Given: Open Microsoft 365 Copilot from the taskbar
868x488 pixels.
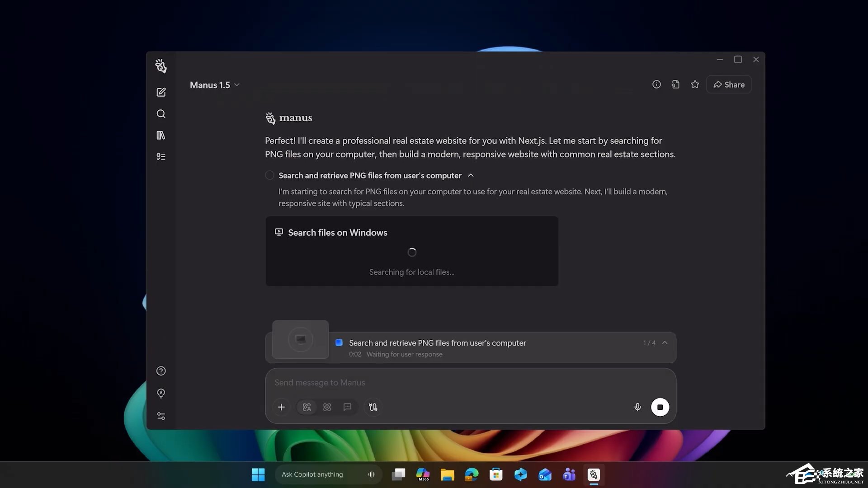Looking at the screenshot, I should tap(423, 474).
